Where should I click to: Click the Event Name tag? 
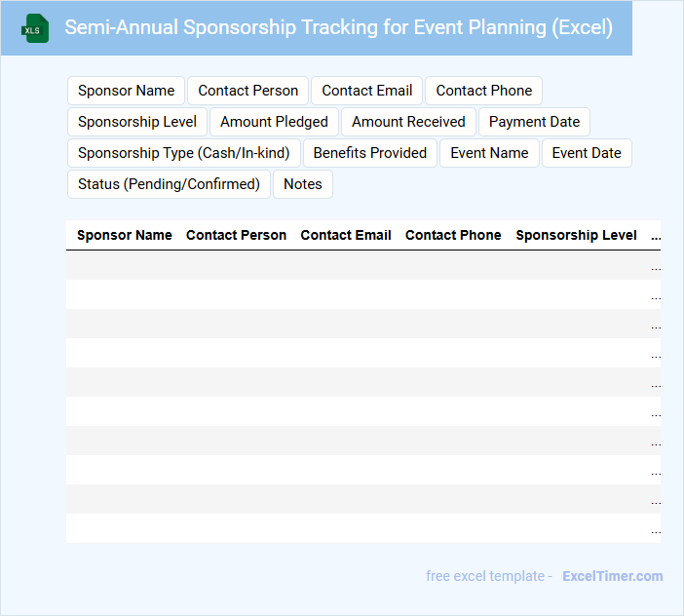tap(489, 153)
